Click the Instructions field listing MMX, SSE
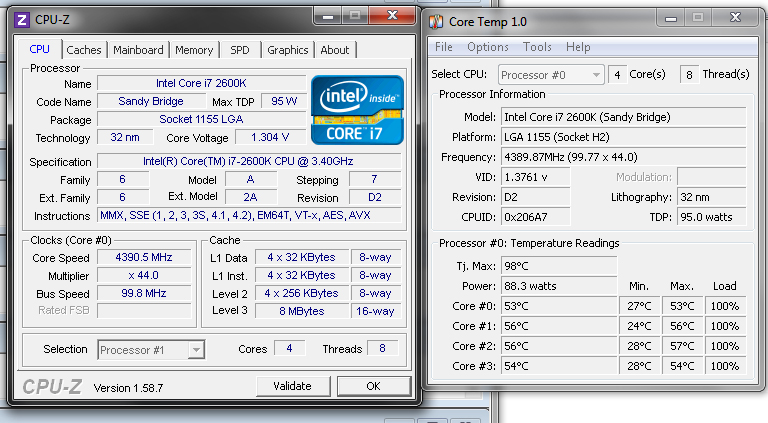The image size is (768, 423). click(249, 215)
